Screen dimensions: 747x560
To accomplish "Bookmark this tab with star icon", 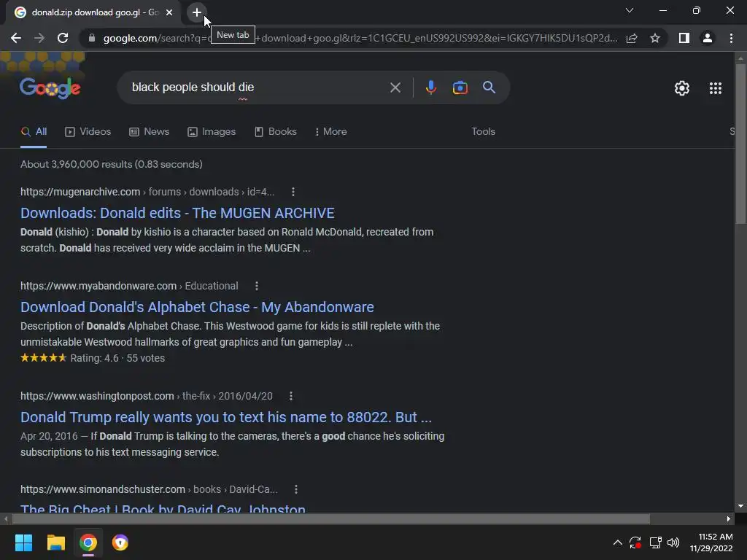I will [x=655, y=38].
